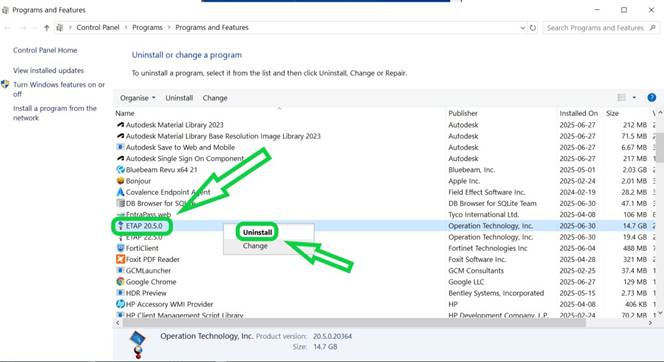The width and height of the screenshot is (664, 362).
Task: Click the Fortinet Technologies Inc publisher cell
Action: pyautogui.click(x=488, y=248)
